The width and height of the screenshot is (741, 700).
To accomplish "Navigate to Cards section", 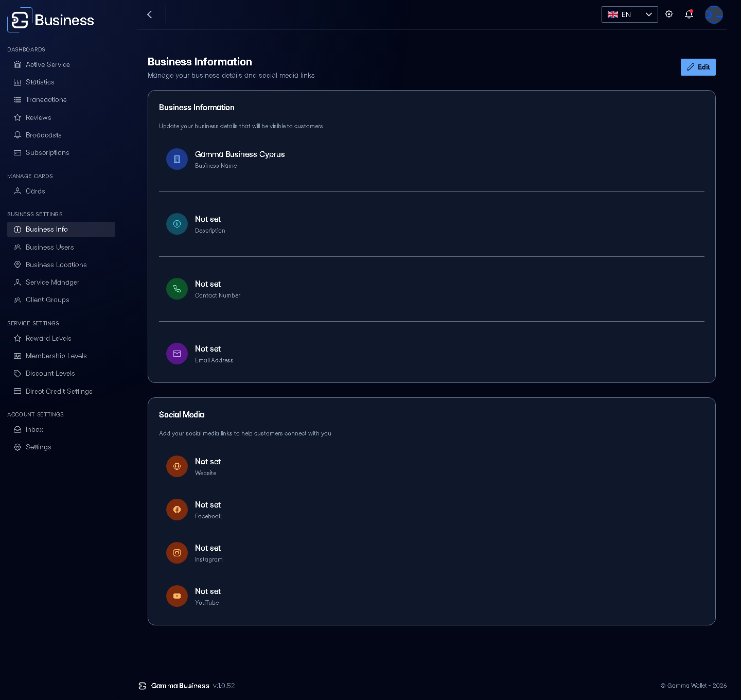I will point(61,191).
